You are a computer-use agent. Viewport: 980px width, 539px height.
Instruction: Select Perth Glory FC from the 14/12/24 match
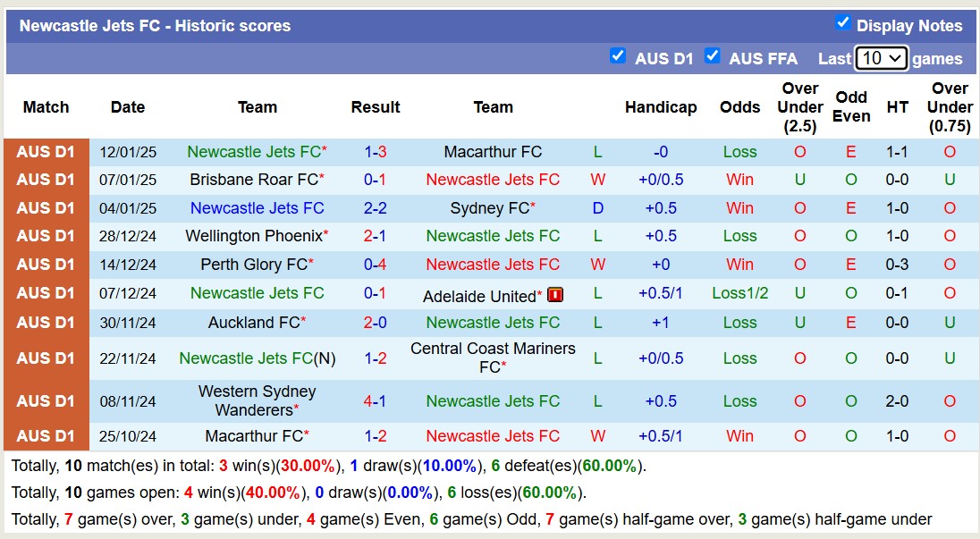(253, 265)
